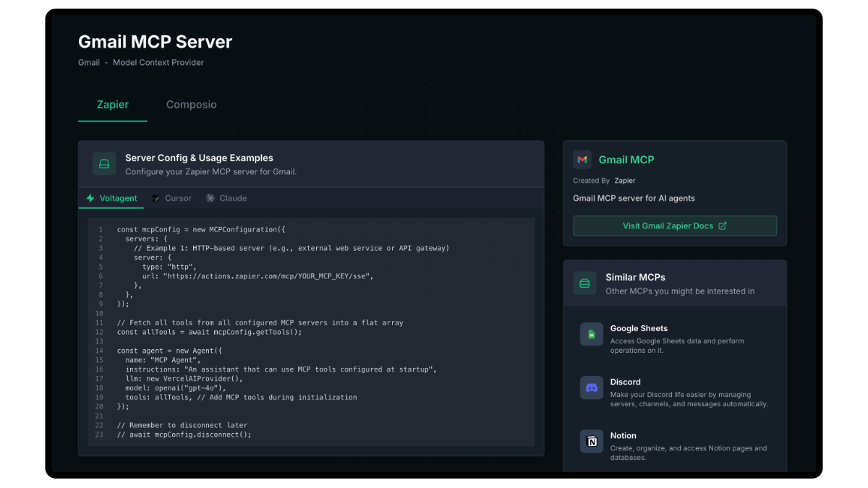868x488 pixels.
Task: Select the Voltagent code tab
Action: [111, 198]
